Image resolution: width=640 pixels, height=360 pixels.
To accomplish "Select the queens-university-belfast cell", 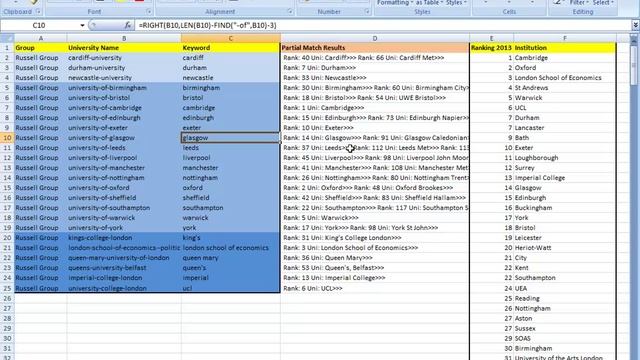I will tap(124, 268).
